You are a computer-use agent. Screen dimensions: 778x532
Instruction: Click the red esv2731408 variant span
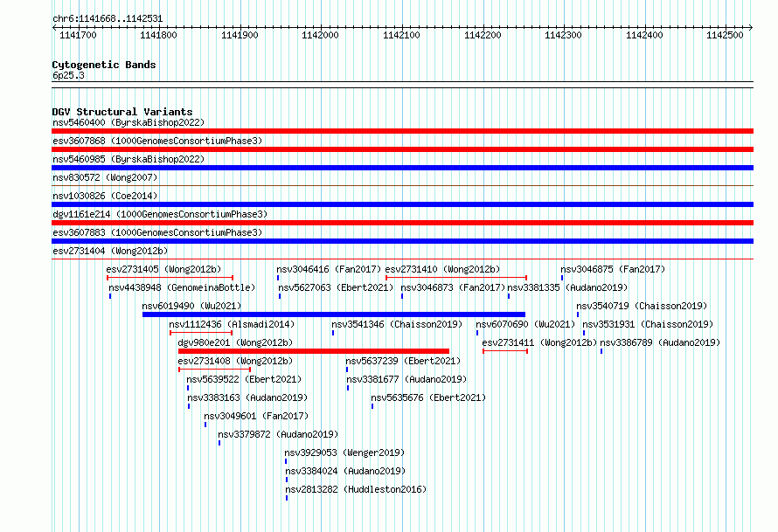coord(214,370)
